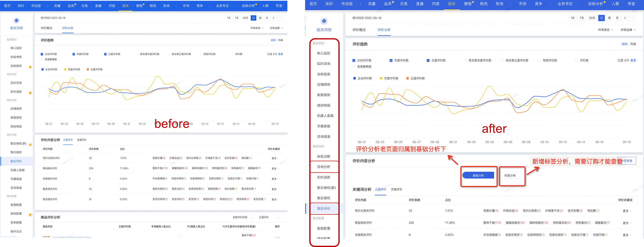
Task: Go to next date arrow in after screenshot
Action: point(633,18)
